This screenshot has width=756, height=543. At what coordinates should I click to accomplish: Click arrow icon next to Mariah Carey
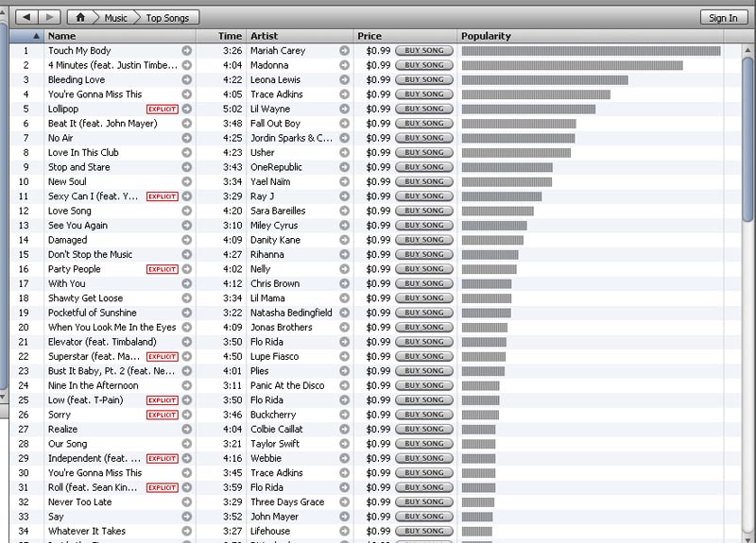(x=344, y=51)
